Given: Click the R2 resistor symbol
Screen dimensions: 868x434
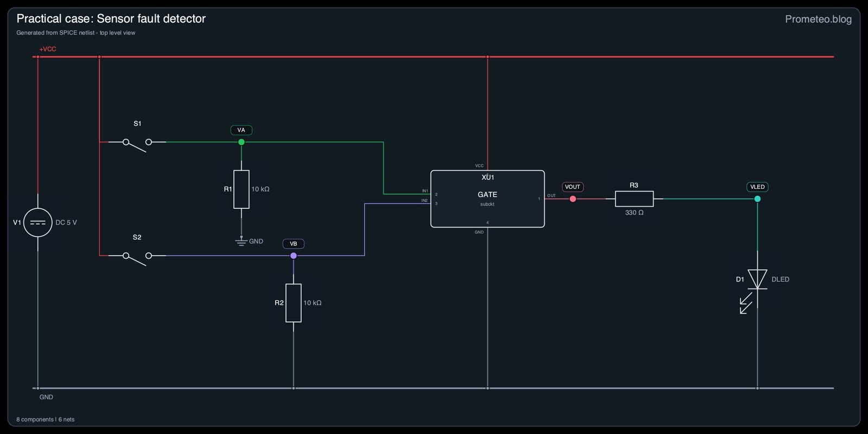Looking at the screenshot, I should point(293,303).
